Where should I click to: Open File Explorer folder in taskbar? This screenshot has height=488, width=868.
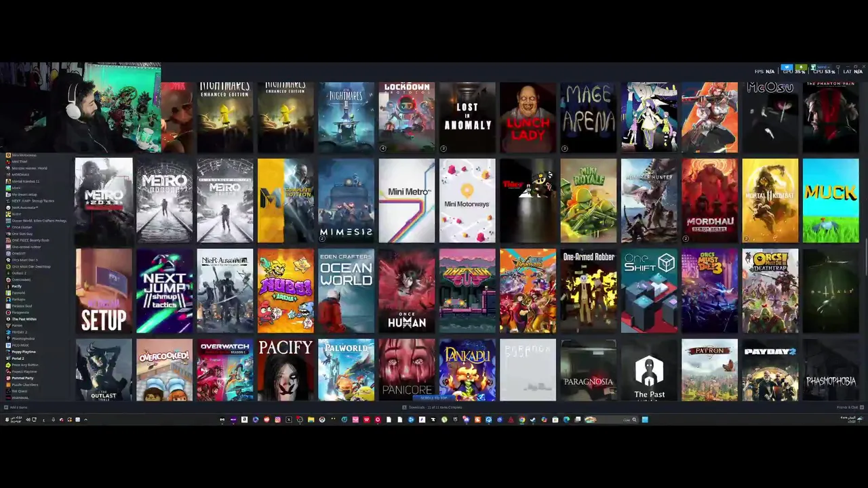click(311, 420)
